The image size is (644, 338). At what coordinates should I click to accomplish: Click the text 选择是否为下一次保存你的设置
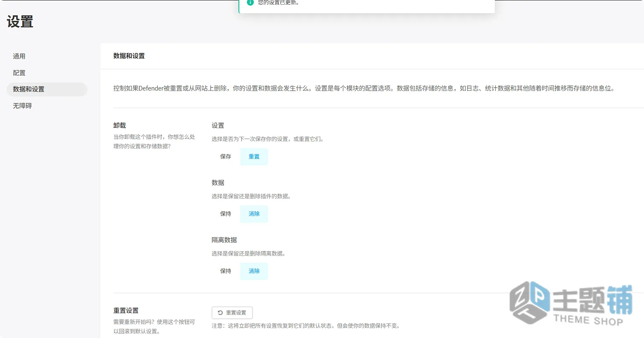tap(268, 139)
